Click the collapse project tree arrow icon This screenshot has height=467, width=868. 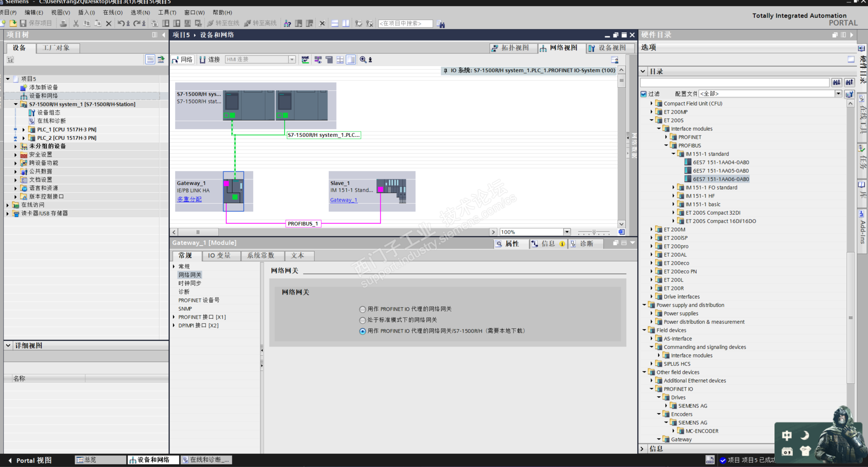(164, 35)
